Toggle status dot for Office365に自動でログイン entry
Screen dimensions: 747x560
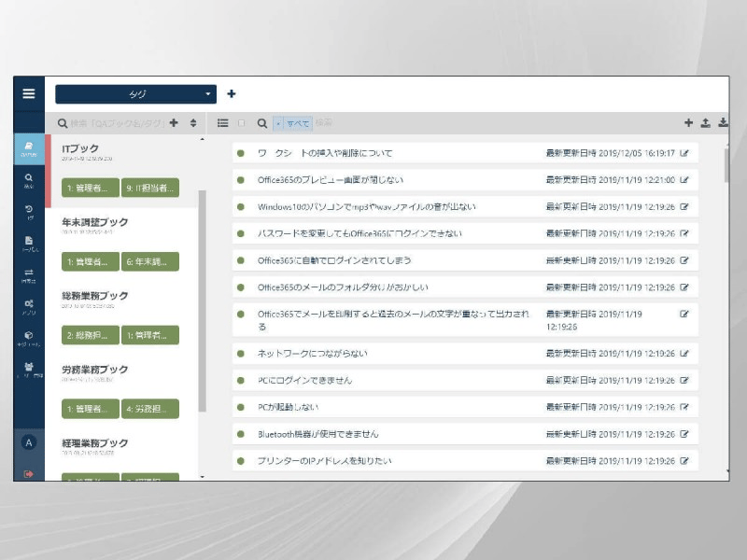tap(241, 260)
